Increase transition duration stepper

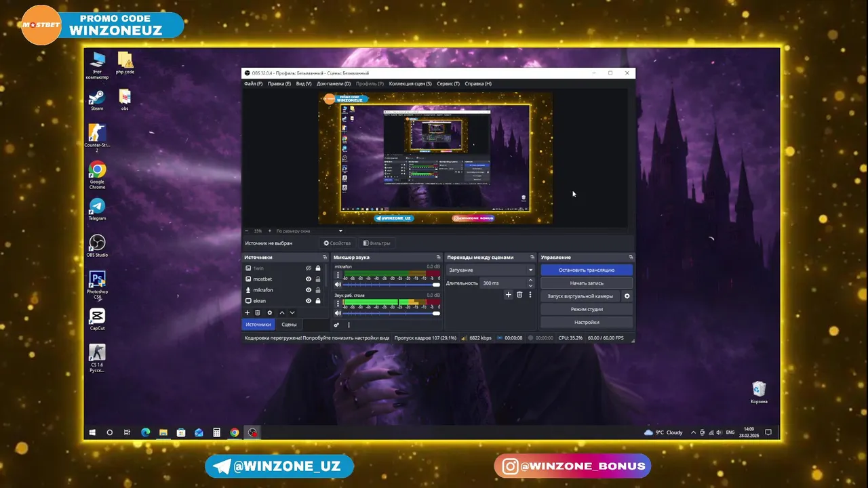(x=530, y=280)
